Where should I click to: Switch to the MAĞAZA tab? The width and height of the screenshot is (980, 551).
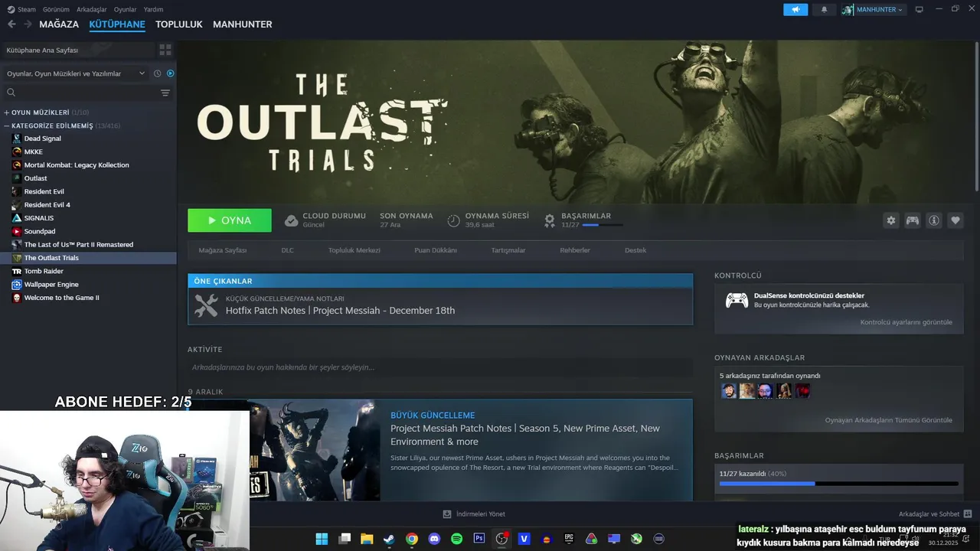[59, 24]
